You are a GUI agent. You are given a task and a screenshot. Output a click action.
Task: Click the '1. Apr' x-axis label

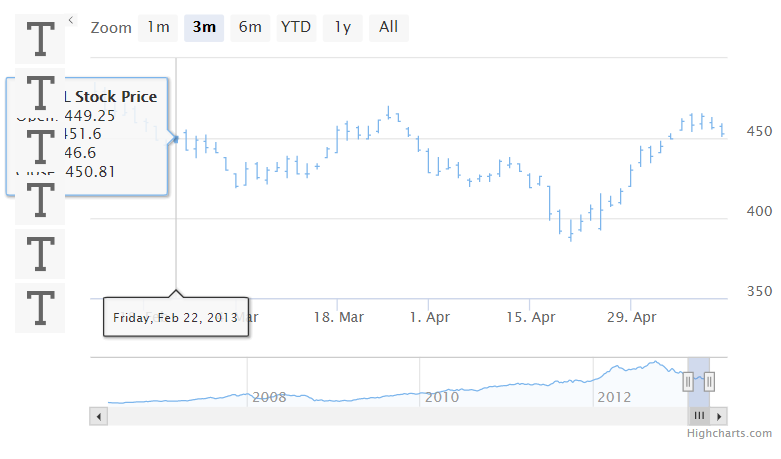(x=429, y=317)
